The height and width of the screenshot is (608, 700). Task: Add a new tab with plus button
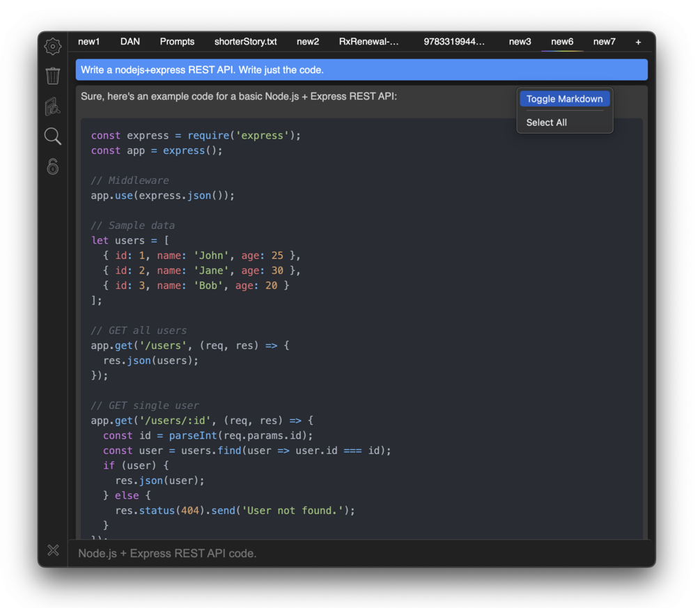tap(638, 42)
